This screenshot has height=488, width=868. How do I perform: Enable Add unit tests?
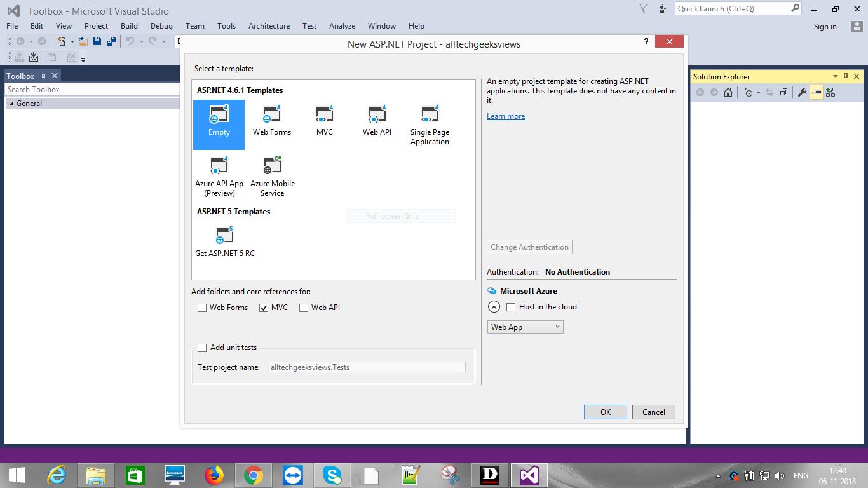202,348
